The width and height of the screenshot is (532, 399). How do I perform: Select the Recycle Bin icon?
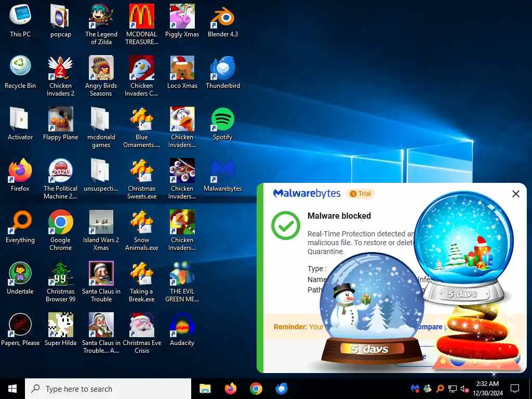point(20,72)
